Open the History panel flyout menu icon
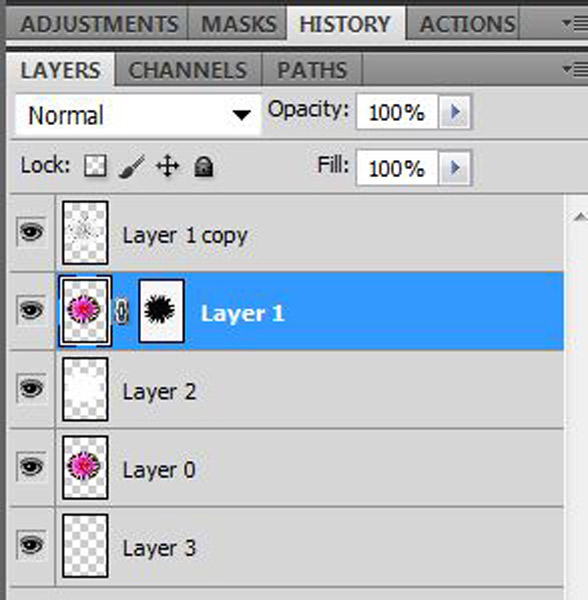The image size is (588, 600). 575,24
